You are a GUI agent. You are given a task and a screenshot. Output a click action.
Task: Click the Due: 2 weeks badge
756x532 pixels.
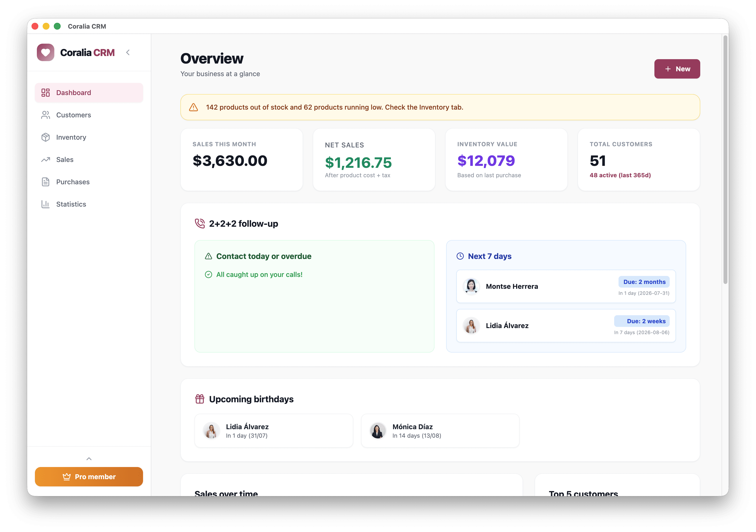coord(642,321)
